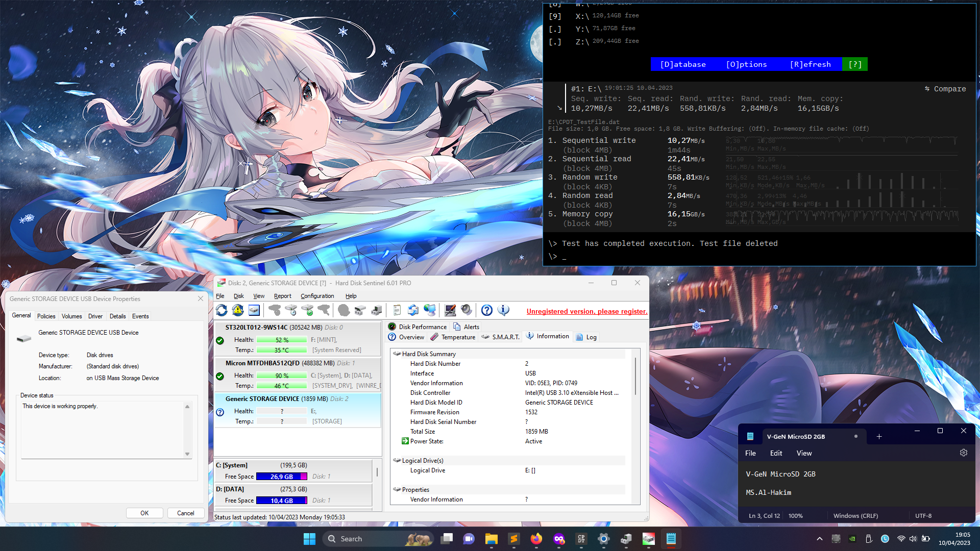Show hidden system tray icons
This screenshot has width=980, height=551.
pos(820,539)
